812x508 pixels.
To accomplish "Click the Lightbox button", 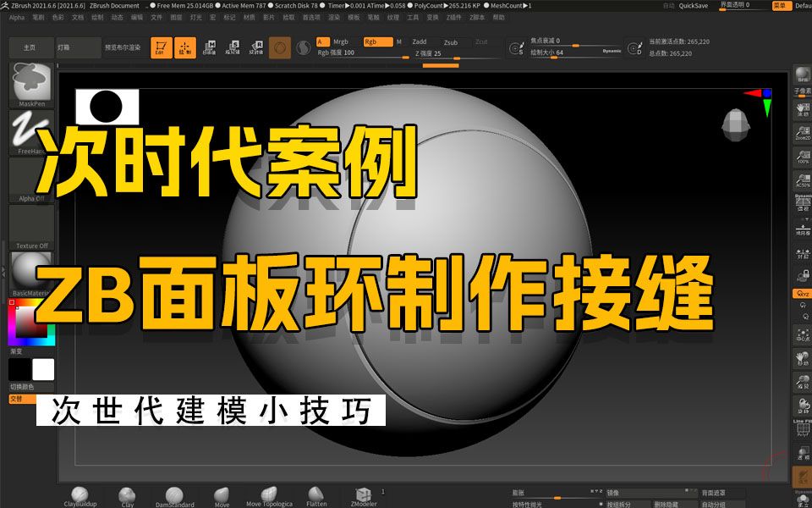I will pyautogui.click(x=78, y=47).
